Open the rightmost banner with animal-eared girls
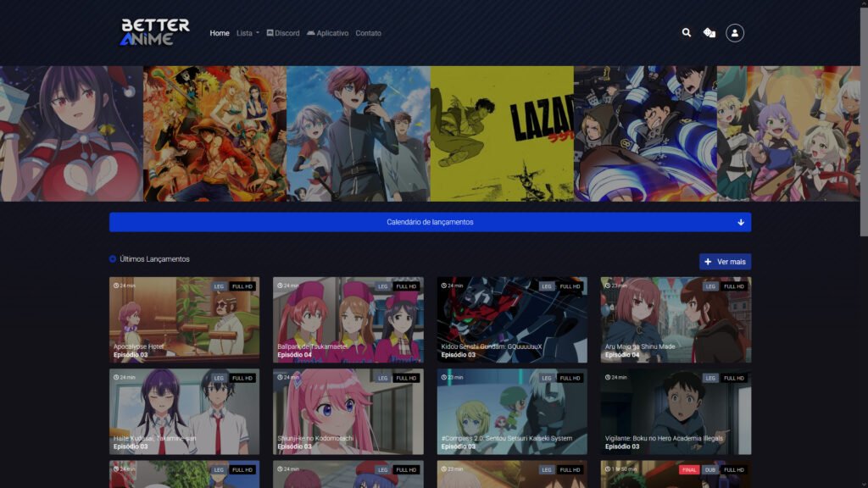 [789, 133]
